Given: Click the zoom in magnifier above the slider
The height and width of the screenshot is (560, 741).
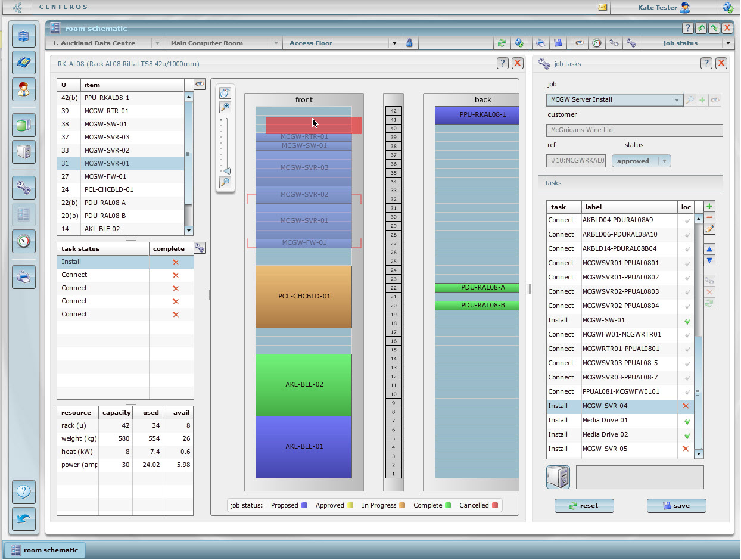Looking at the screenshot, I should click(x=225, y=107).
